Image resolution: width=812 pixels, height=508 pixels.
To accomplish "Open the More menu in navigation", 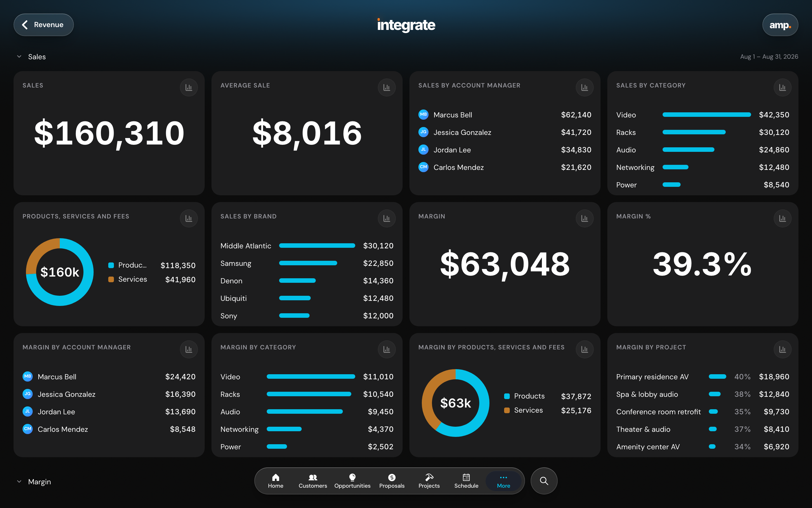I will (503, 481).
